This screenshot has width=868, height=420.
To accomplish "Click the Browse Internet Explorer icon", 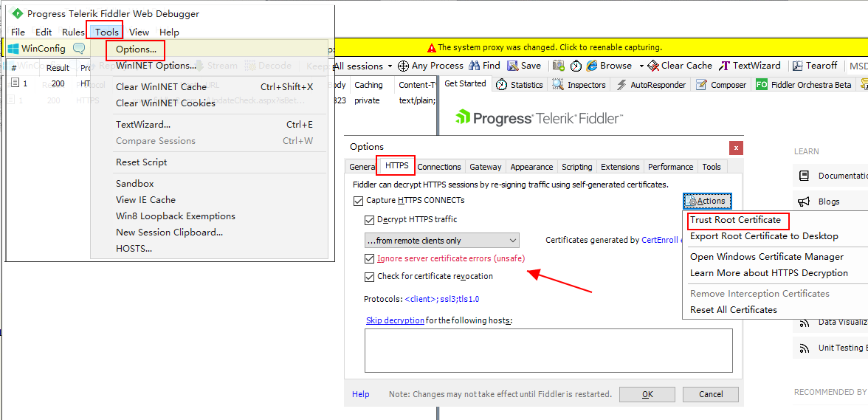I will point(592,66).
